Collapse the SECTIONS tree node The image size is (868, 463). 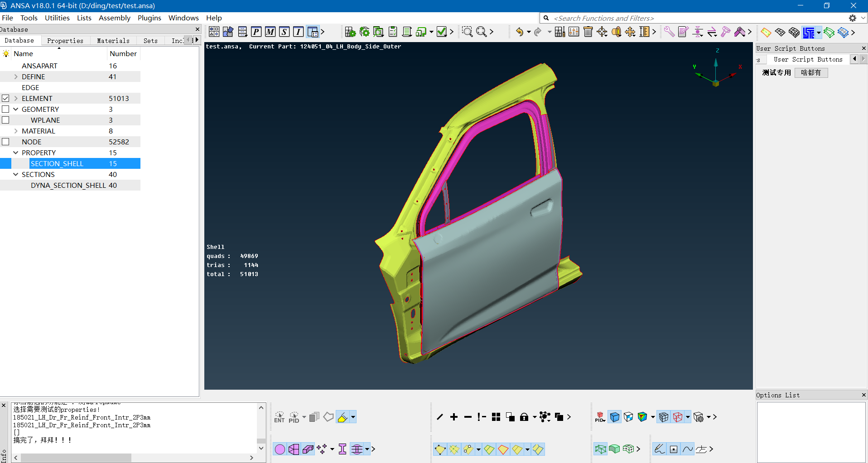16,174
